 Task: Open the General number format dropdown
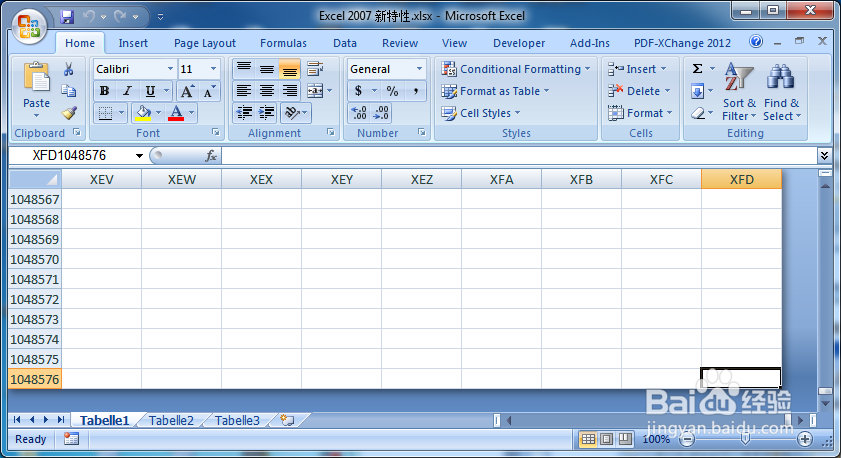[419, 69]
